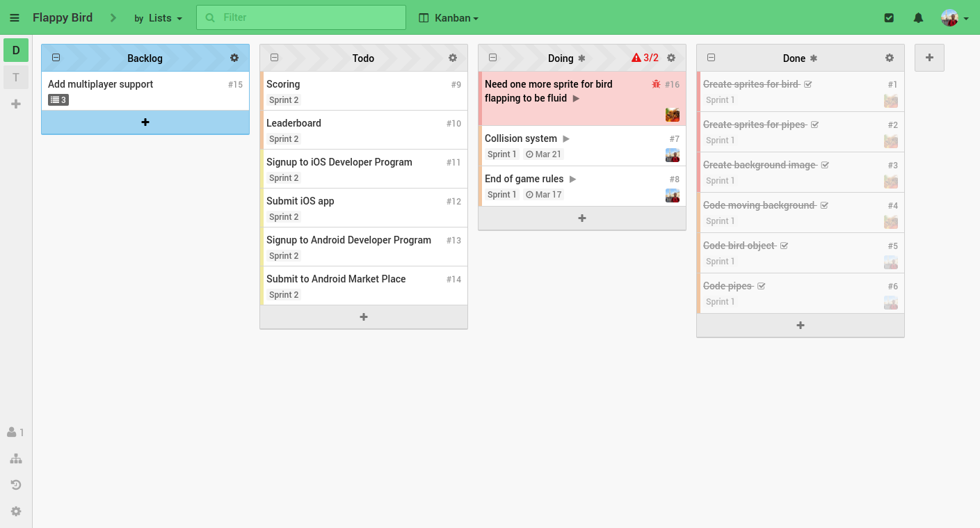Toggle done checkmark on Create sprites for bird
The width and height of the screenshot is (980, 528).
click(x=808, y=84)
